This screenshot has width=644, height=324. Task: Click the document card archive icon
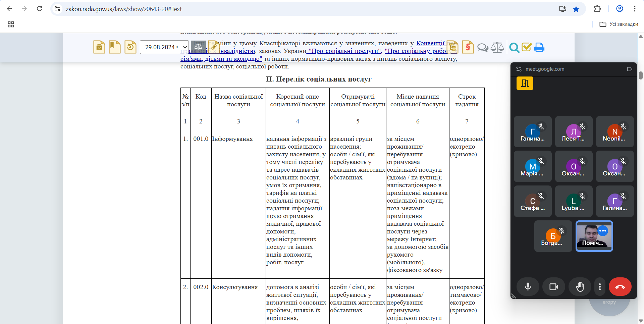pyautogui.click(x=99, y=47)
